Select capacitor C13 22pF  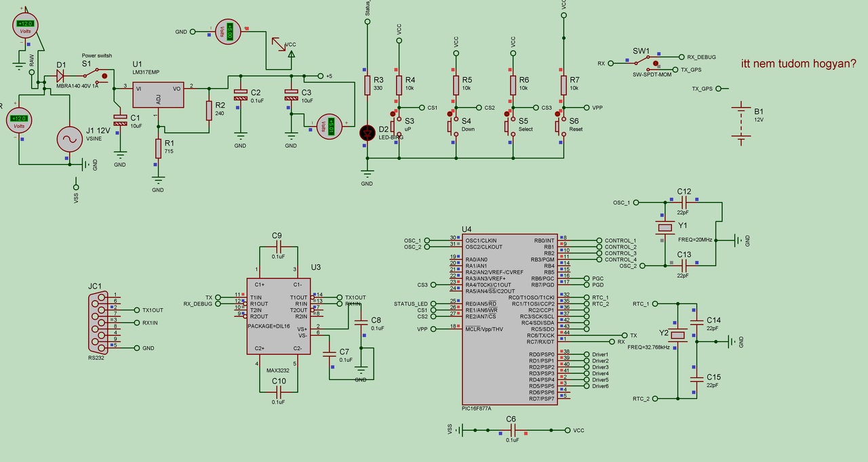(x=684, y=265)
